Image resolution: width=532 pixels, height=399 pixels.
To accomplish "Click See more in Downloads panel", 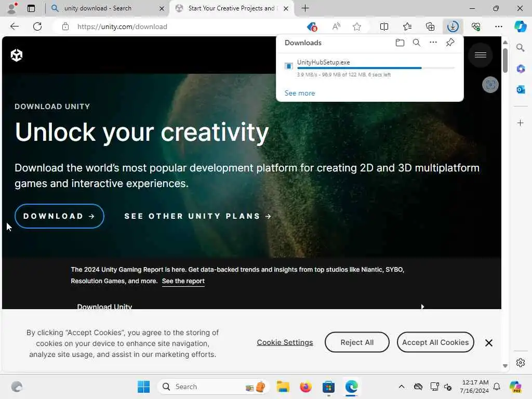I will (x=300, y=93).
